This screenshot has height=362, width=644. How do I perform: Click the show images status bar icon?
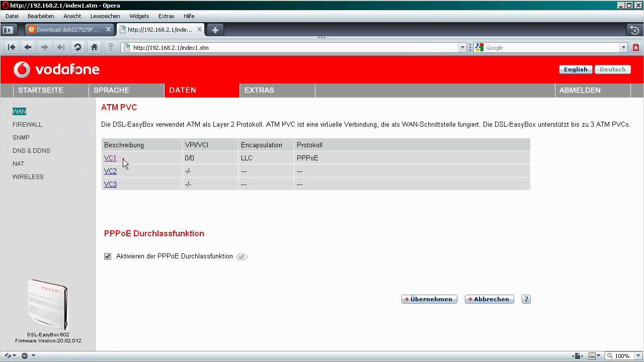click(x=592, y=356)
